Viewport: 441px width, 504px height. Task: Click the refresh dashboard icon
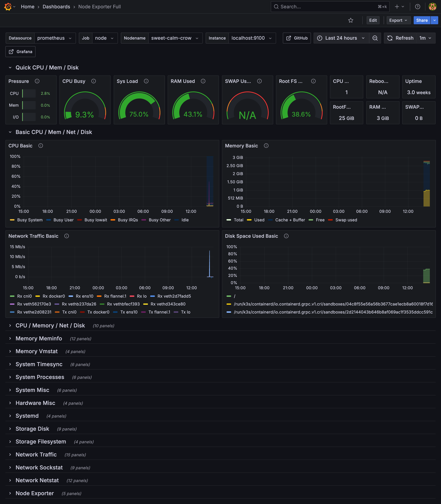pyautogui.click(x=390, y=38)
